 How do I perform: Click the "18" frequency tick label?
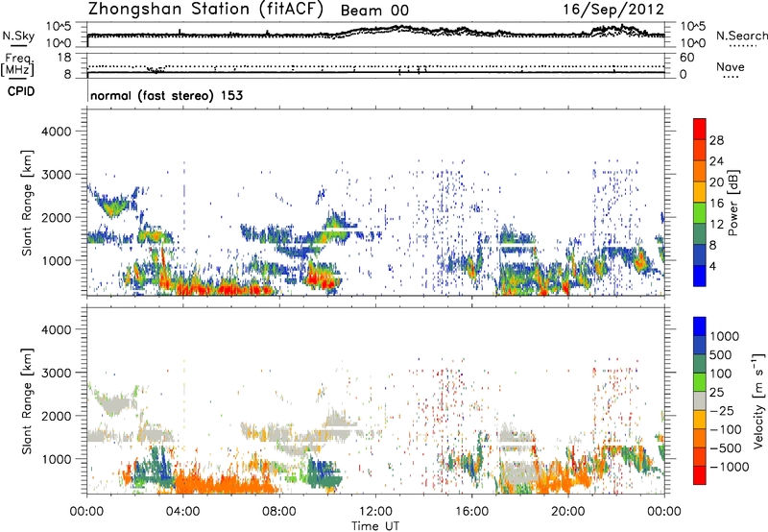pos(63,58)
